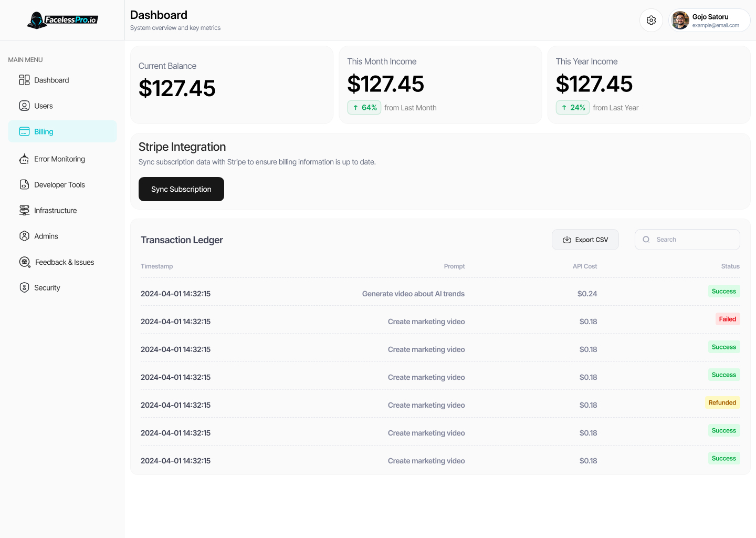Image resolution: width=756 pixels, height=538 pixels.
Task: Click the Error Monitoring icon in sidebar
Action: [x=24, y=159]
